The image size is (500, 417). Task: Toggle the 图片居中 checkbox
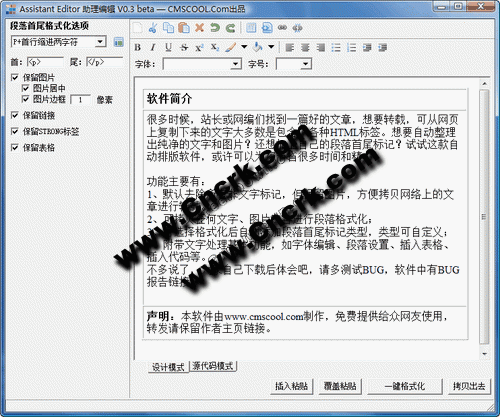click(x=25, y=88)
